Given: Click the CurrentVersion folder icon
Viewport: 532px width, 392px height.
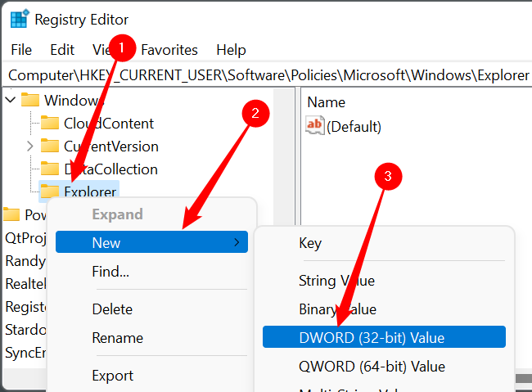Looking at the screenshot, I should click(x=50, y=146).
